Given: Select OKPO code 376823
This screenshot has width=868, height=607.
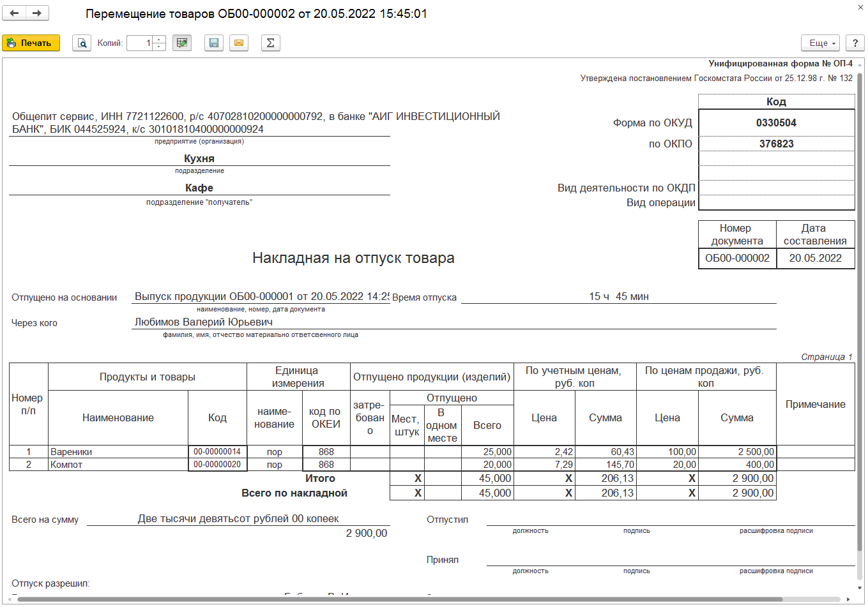Looking at the screenshot, I should coord(776,144).
